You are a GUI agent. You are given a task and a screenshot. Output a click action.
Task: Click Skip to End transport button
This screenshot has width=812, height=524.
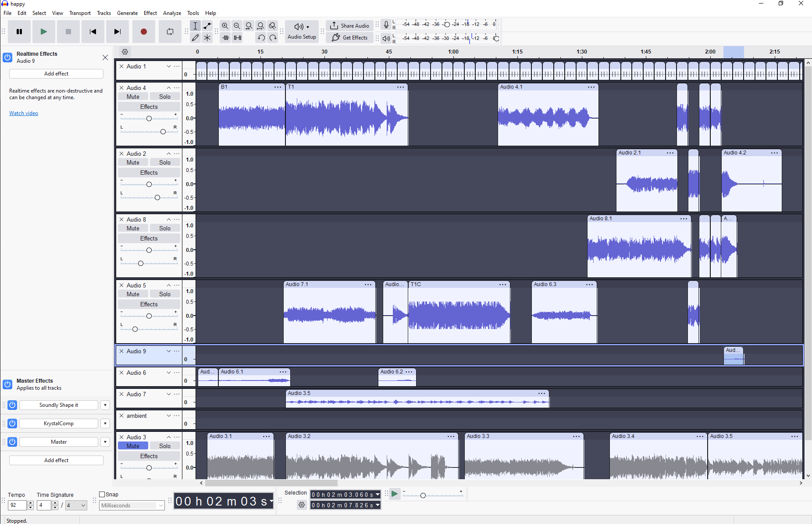pyautogui.click(x=118, y=32)
